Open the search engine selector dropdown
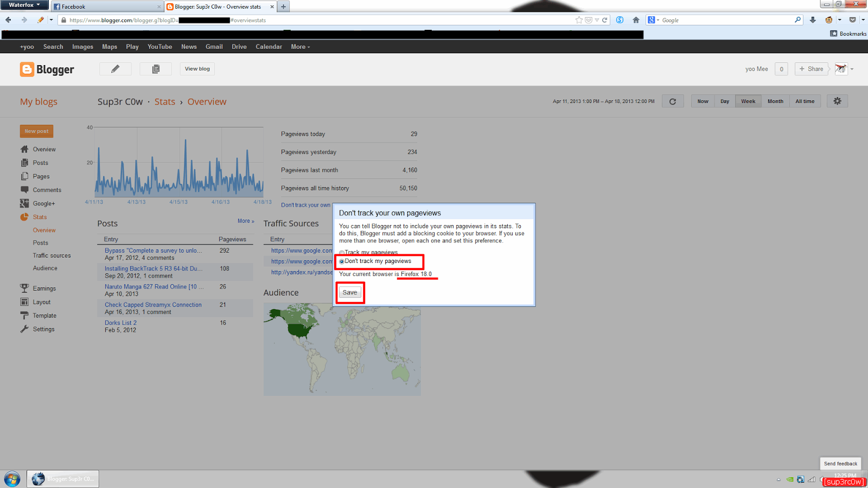Screen dimensions: 868x488 click(653, 20)
